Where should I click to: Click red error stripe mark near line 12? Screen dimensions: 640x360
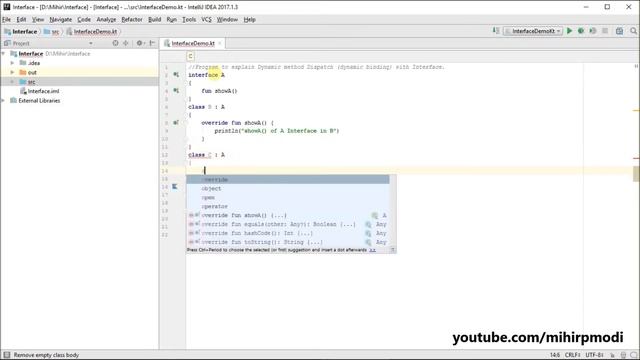coord(636,158)
